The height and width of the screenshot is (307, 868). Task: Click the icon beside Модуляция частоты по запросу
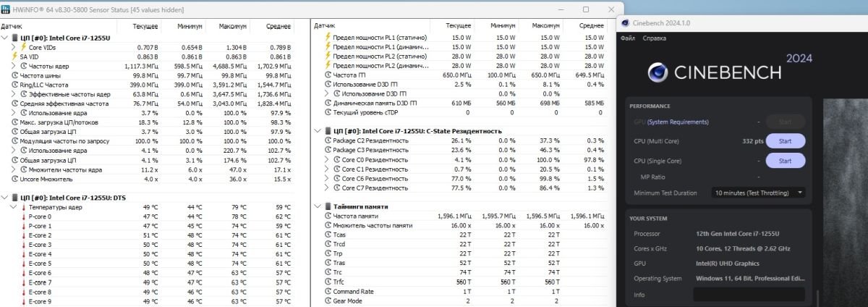(x=14, y=141)
